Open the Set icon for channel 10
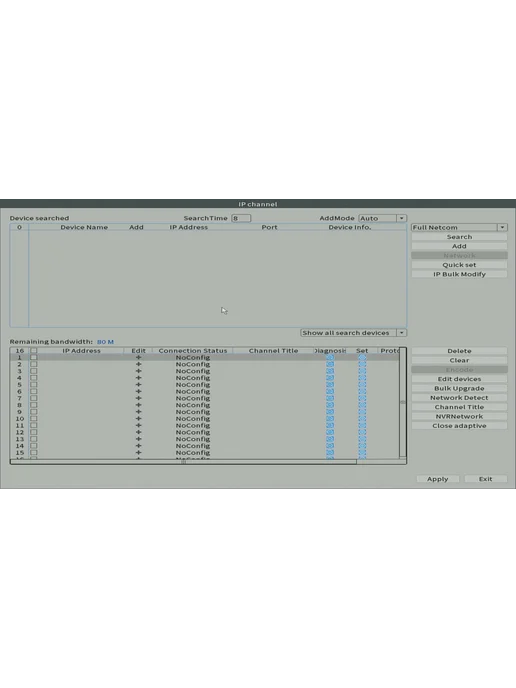The width and height of the screenshot is (516, 688). point(362,419)
